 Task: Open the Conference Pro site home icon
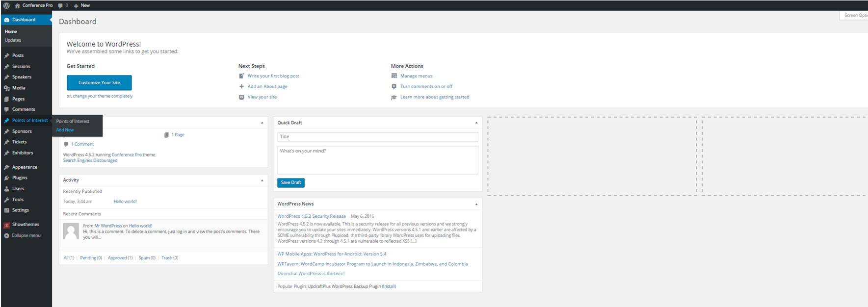click(x=18, y=6)
